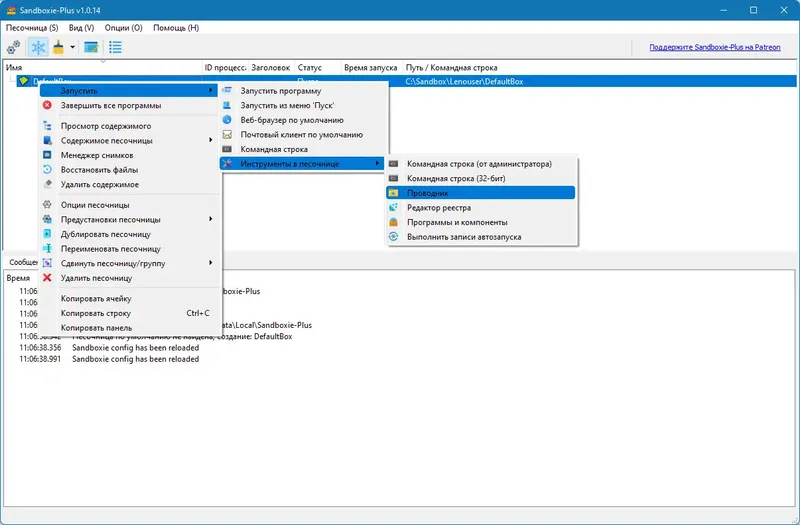Open the Помощь (H) menu
Image resolution: width=800 pixels, height=525 pixels.
[176, 28]
